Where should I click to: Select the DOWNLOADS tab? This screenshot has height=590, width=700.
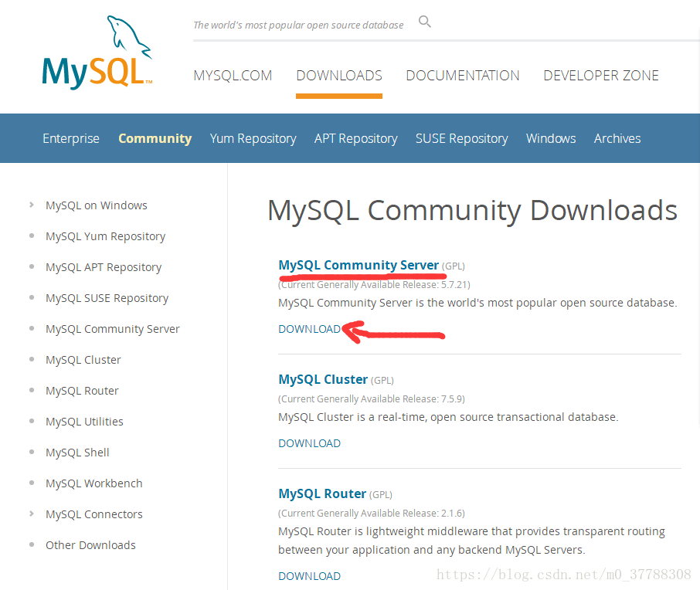pyautogui.click(x=339, y=76)
